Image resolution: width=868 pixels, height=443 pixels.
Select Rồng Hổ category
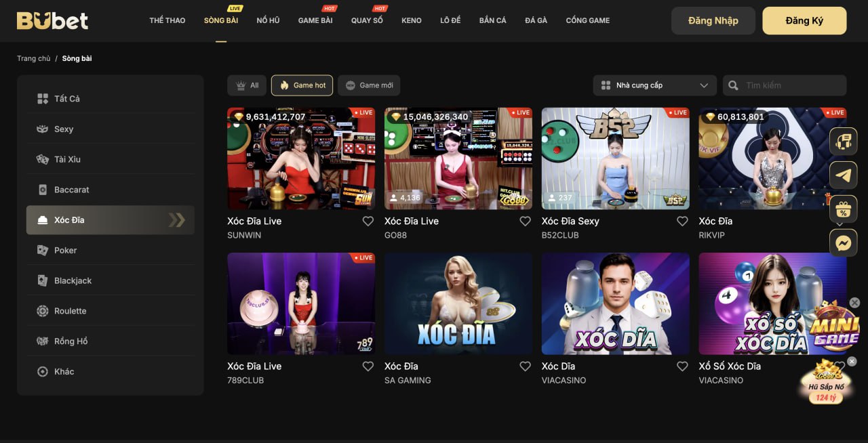point(111,341)
